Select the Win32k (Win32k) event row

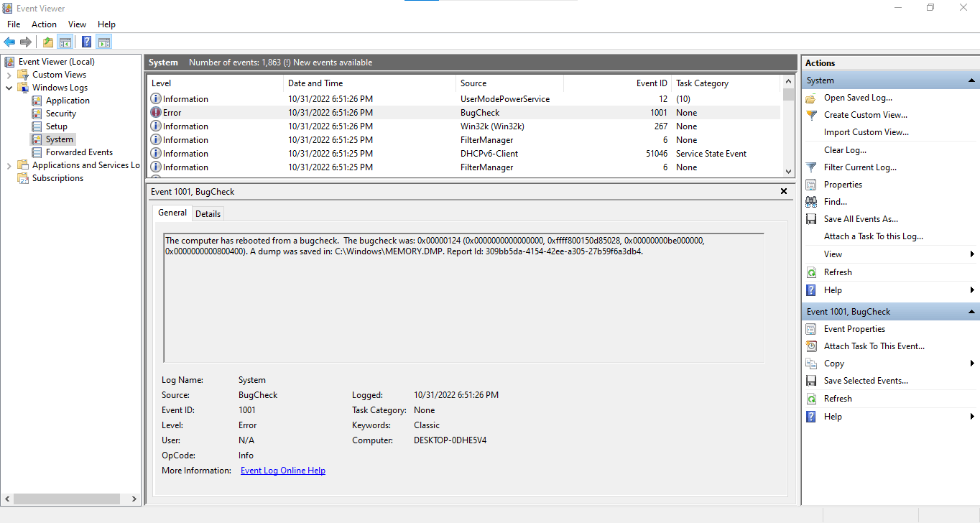[x=463, y=126]
